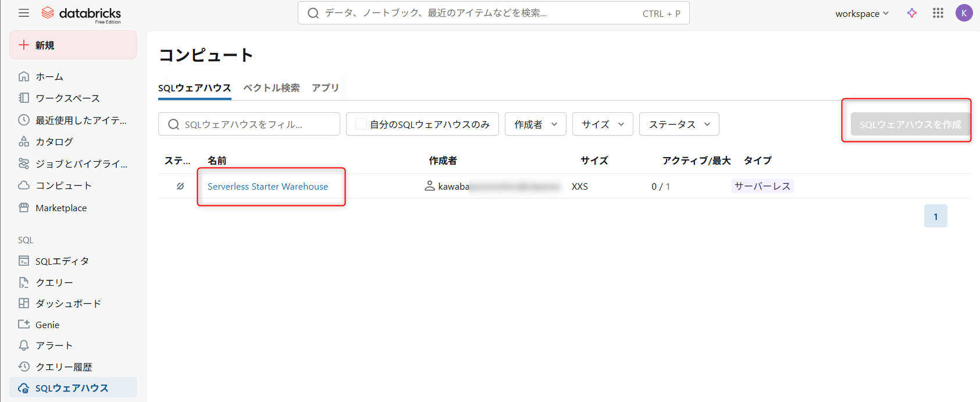Click the ステ... status column header
The image size is (980, 402).
(177, 161)
